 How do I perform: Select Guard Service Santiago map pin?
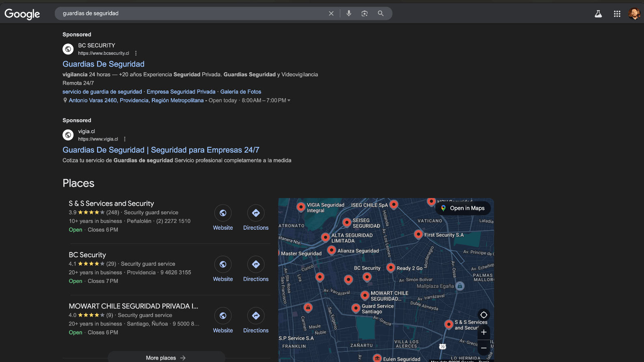tap(356, 308)
